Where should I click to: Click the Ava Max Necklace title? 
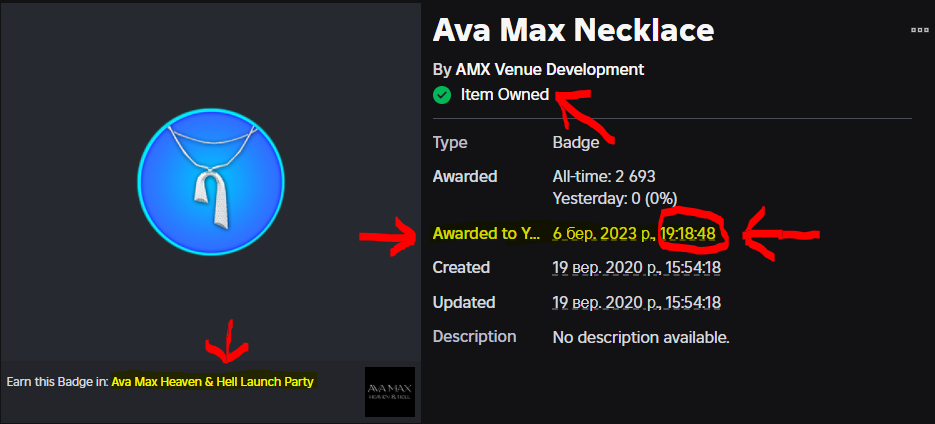click(x=573, y=30)
